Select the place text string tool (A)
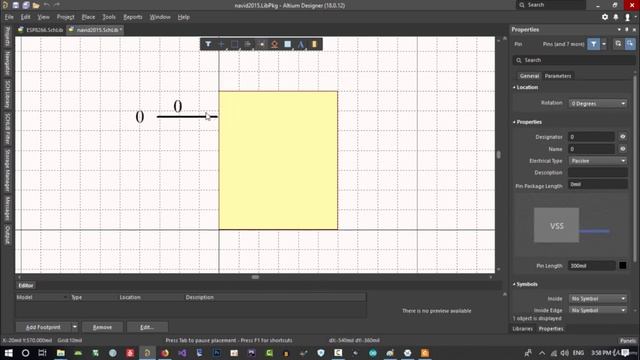The height and width of the screenshot is (360, 640). [x=301, y=44]
